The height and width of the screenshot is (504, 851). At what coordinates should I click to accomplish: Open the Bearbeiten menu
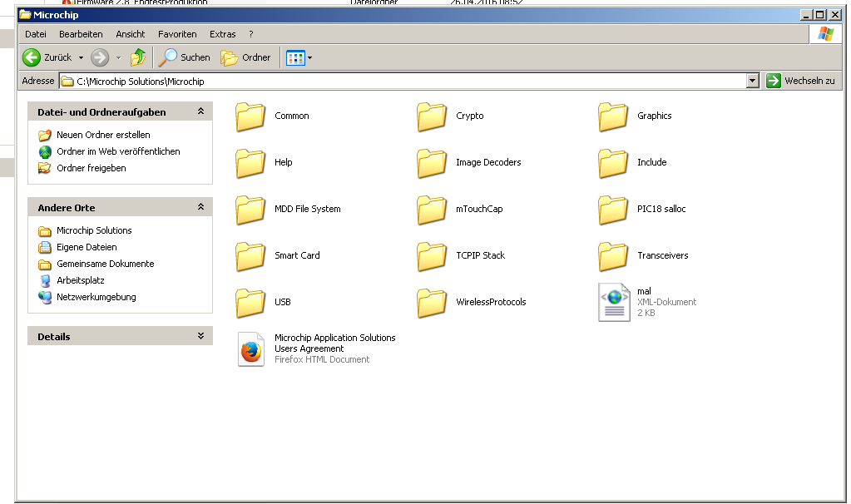(x=81, y=34)
